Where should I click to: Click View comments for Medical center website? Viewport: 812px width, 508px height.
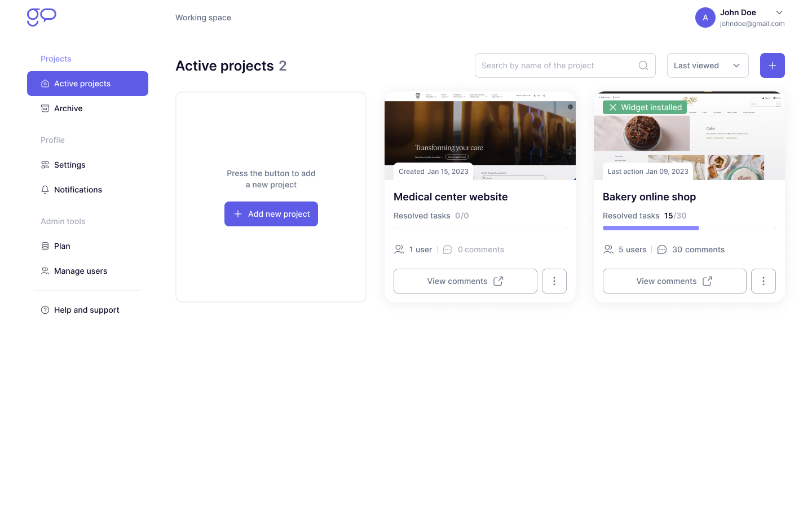click(465, 281)
